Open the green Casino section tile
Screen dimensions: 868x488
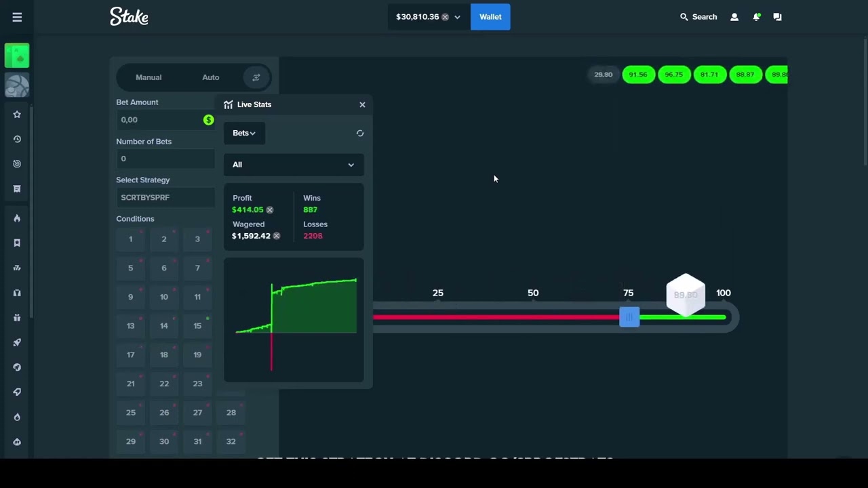pyautogui.click(x=17, y=56)
